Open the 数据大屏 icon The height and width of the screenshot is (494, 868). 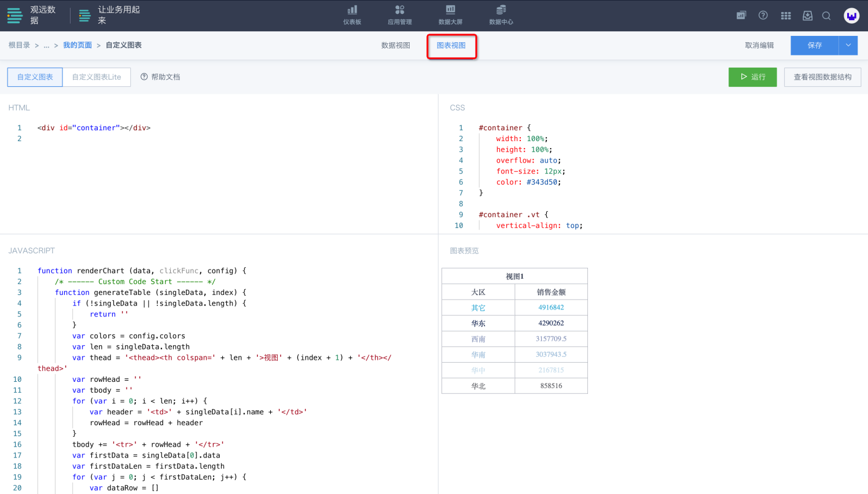click(x=450, y=15)
